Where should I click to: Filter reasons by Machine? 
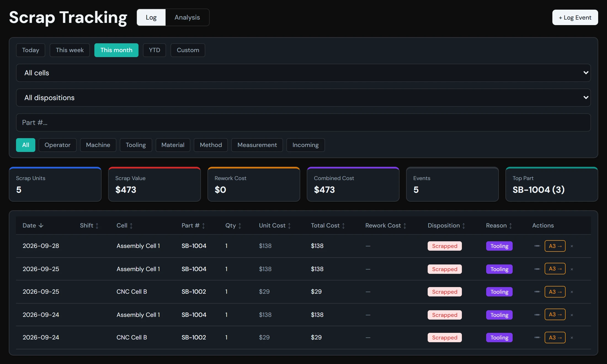[x=98, y=145]
